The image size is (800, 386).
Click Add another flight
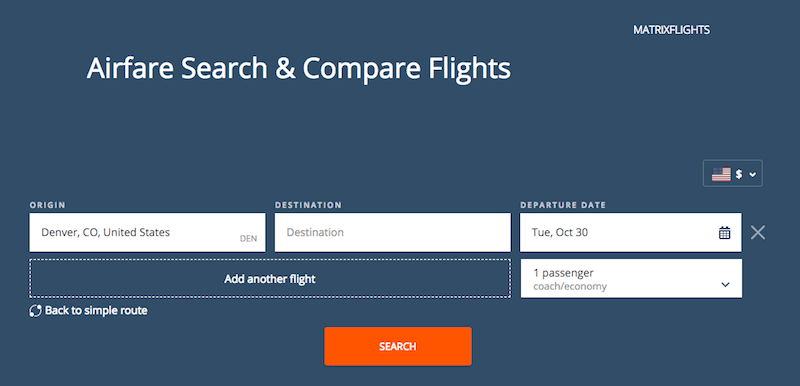point(270,278)
